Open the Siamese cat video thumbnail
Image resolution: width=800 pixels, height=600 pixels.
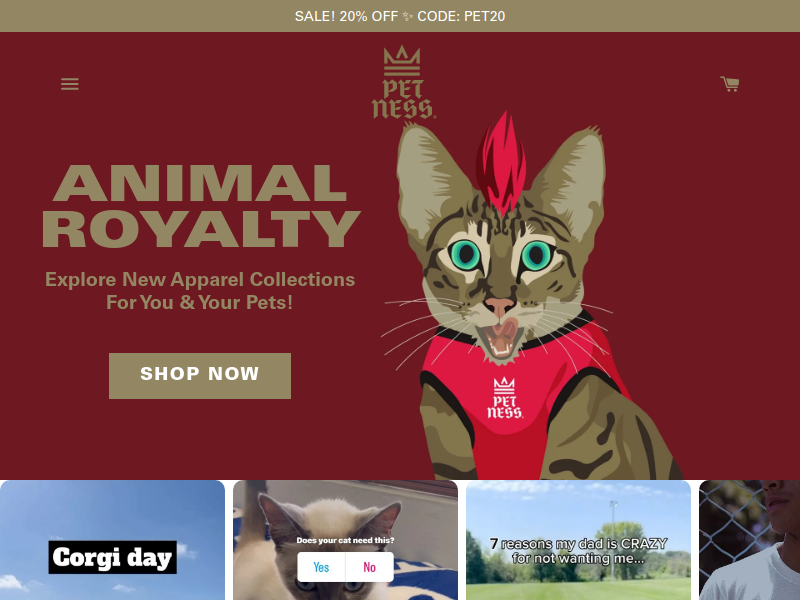pos(345,540)
